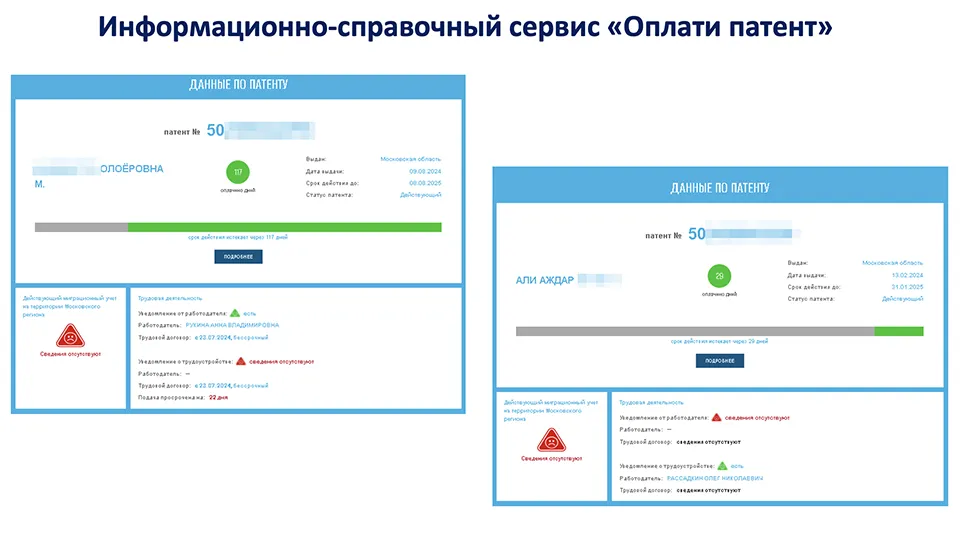Click 'срок действия истекает через 29 дней' text

point(719,341)
